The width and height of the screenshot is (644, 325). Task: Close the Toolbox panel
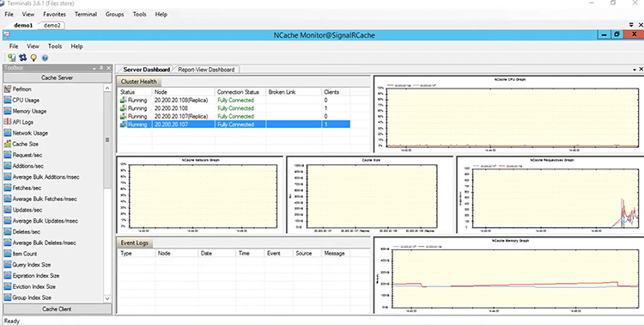(108, 68)
